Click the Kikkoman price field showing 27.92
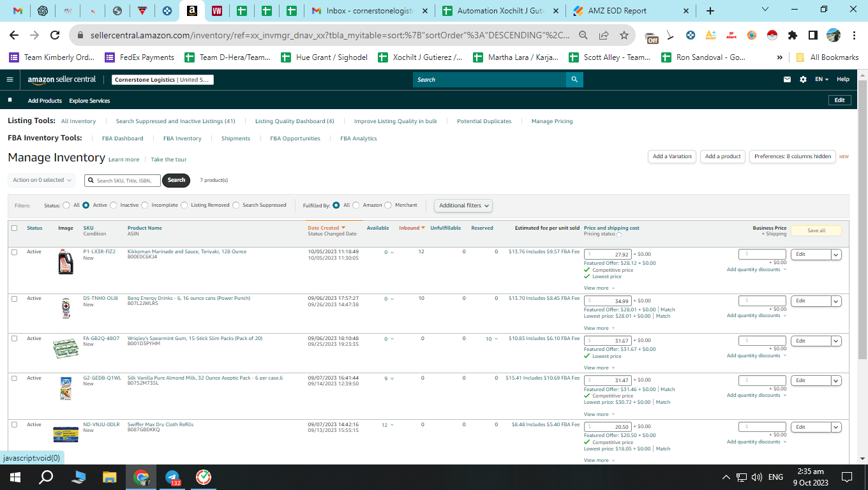868x490 pixels. pyautogui.click(x=608, y=255)
